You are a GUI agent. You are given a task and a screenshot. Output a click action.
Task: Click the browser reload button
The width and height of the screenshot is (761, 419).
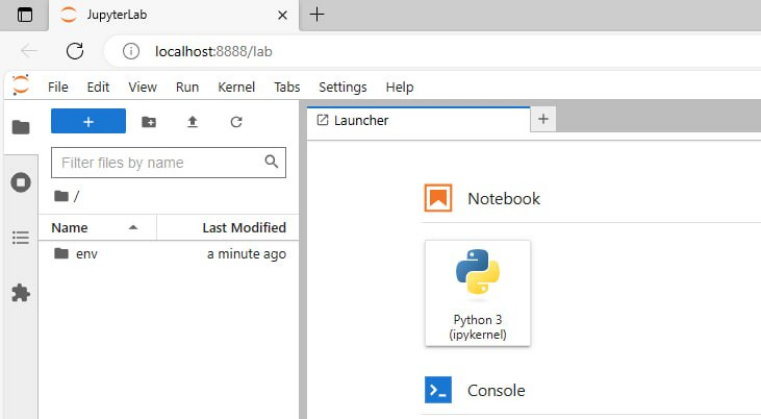(75, 51)
